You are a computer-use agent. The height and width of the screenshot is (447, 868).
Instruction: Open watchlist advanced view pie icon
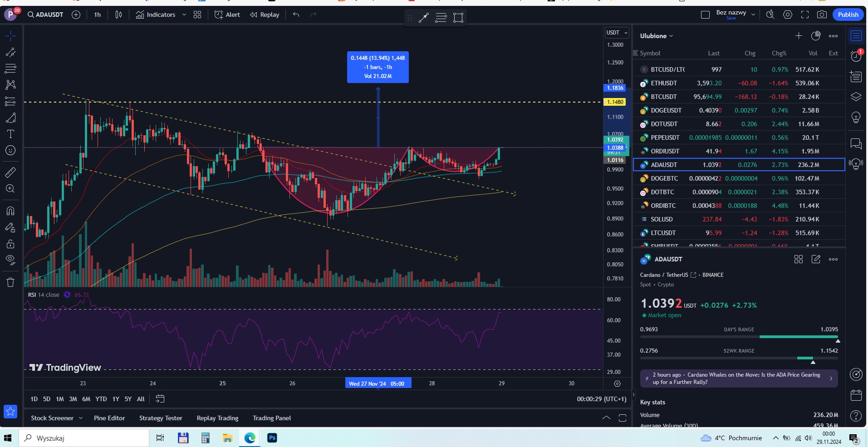click(816, 36)
